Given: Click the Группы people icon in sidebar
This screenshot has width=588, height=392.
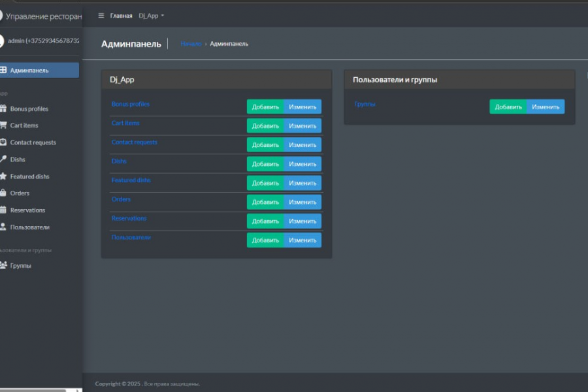Looking at the screenshot, I should (3, 265).
